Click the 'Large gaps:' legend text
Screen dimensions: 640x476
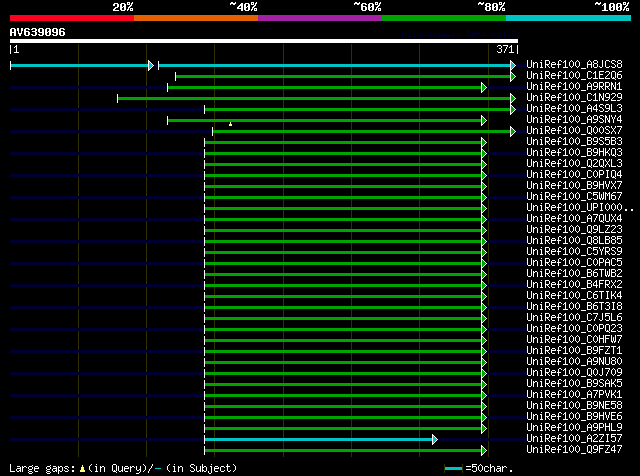click(x=42, y=469)
